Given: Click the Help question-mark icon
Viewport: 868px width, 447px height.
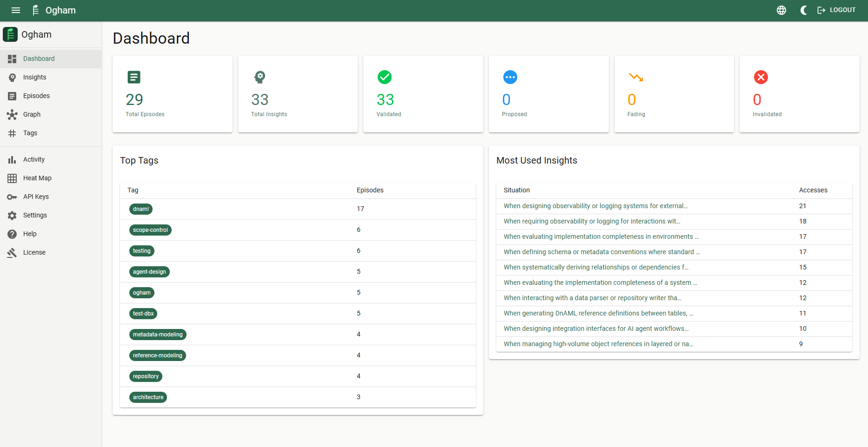Looking at the screenshot, I should click(x=12, y=234).
